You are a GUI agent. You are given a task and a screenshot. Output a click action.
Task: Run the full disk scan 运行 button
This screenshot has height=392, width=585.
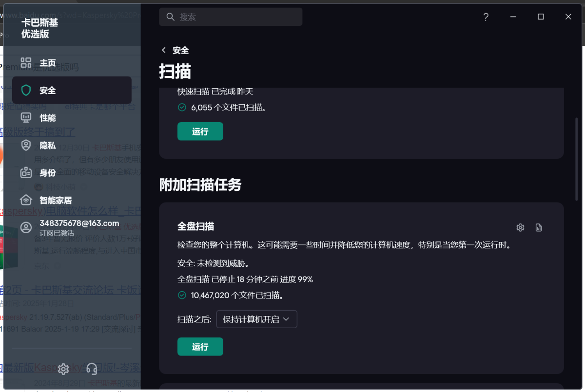[200, 347]
